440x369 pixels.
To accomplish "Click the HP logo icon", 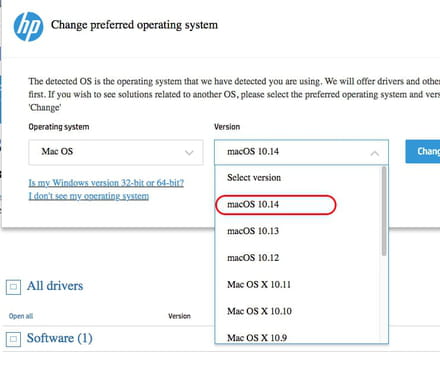I will [28, 27].
